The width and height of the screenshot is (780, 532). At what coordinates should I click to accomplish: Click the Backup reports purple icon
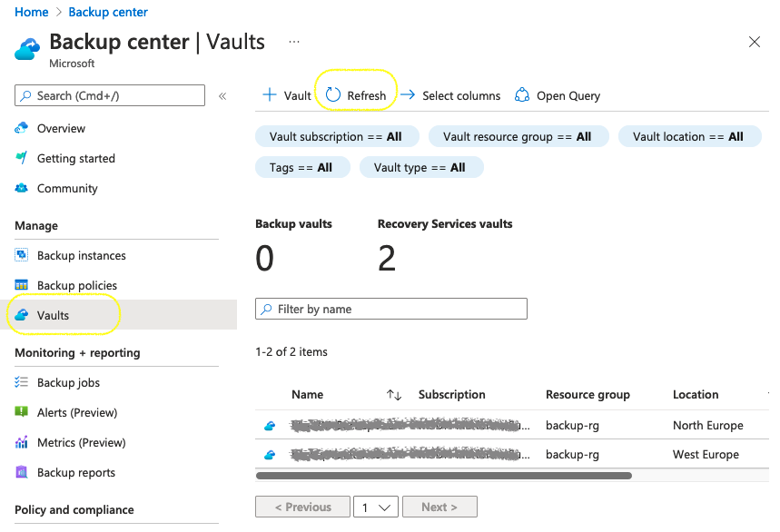click(22, 471)
